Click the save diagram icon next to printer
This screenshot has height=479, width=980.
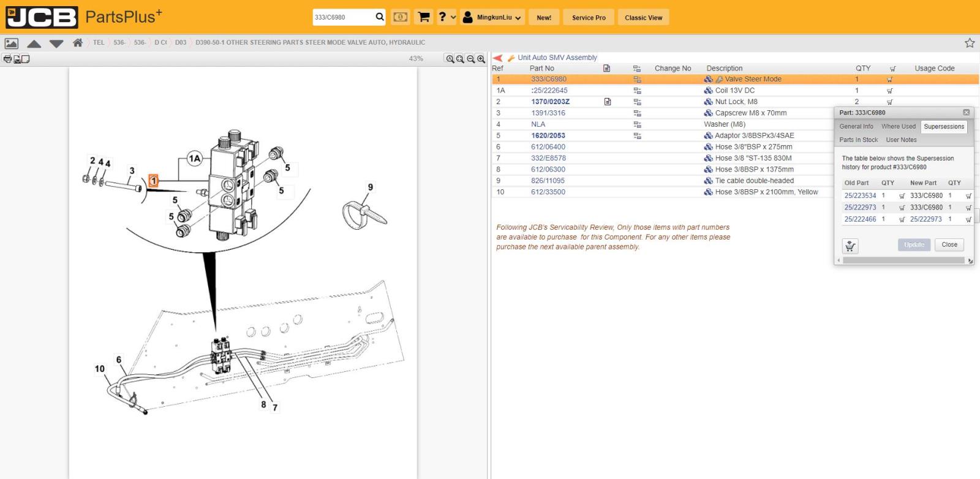click(x=17, y=59)
